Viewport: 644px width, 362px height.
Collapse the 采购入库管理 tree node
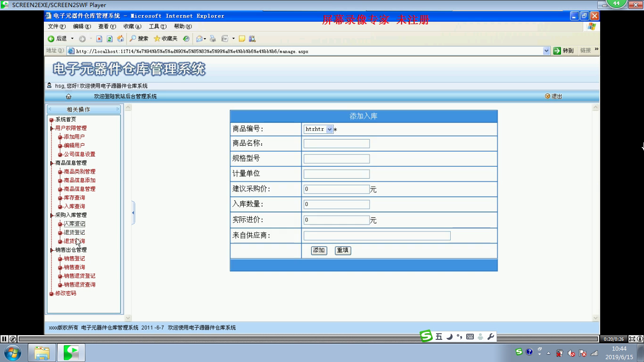pos(52,215)
